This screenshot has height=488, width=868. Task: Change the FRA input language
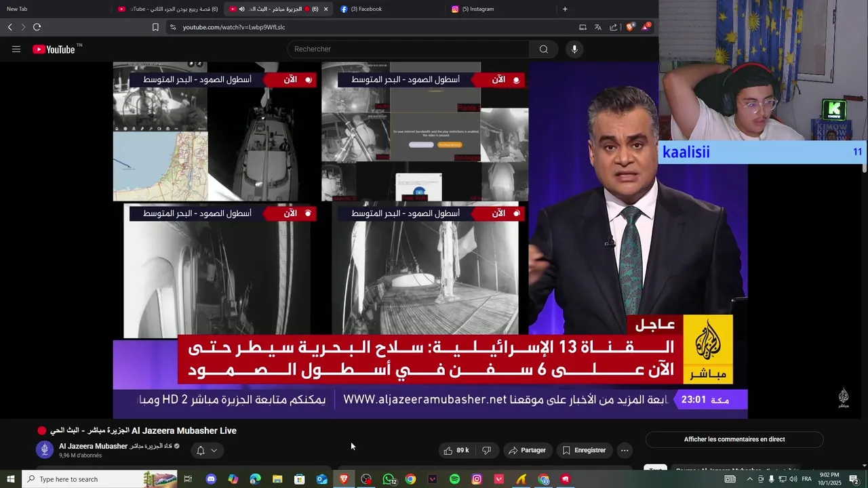tap(807, 479)
